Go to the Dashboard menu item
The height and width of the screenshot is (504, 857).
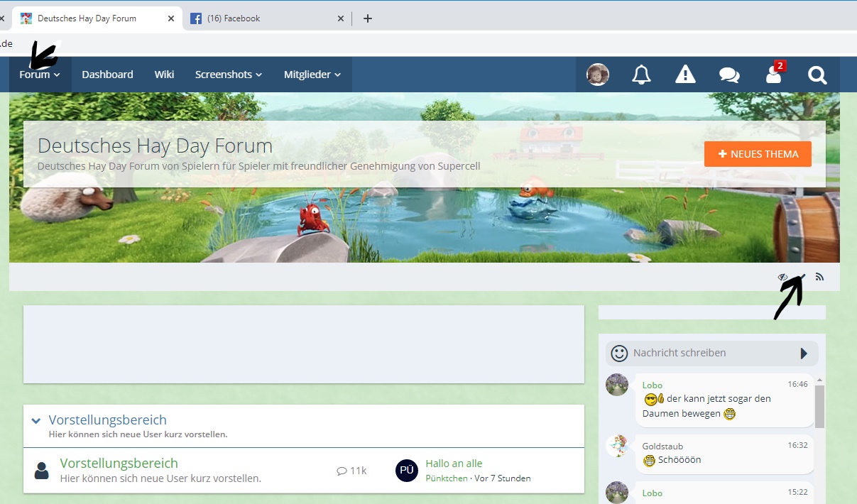(x=107, y=75)
